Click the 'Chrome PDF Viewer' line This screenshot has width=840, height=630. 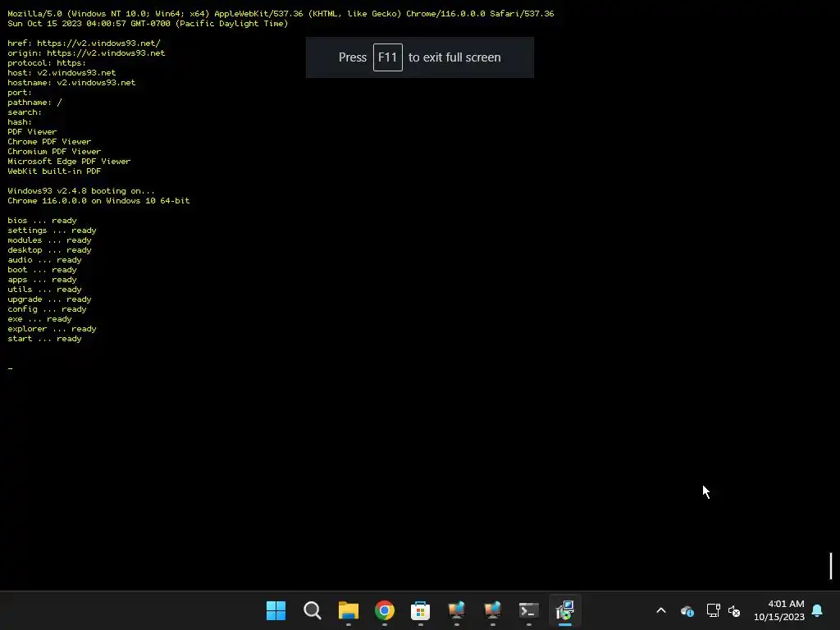[49, 141]
